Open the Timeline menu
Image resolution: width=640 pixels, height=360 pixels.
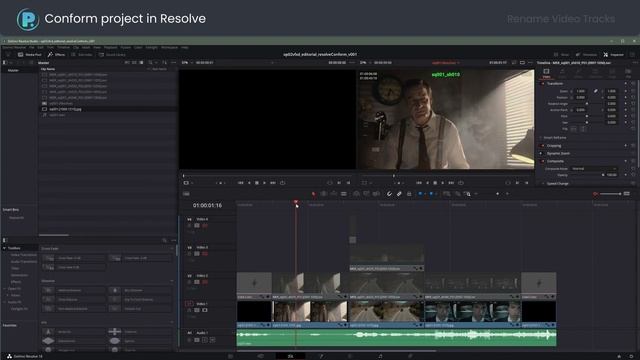click(x=63, y=47)
